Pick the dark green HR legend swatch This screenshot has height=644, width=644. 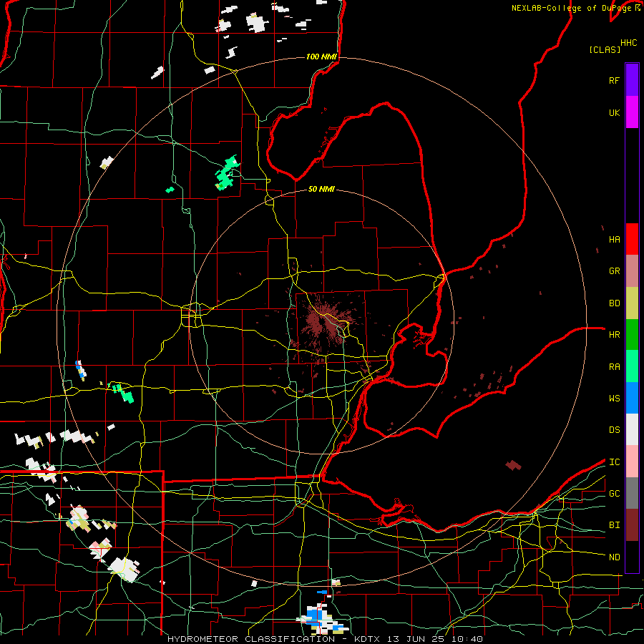coord(632,335)
